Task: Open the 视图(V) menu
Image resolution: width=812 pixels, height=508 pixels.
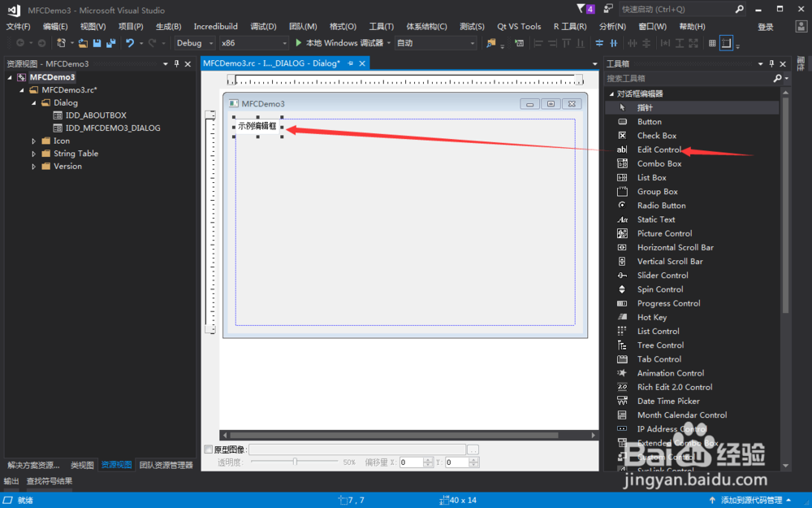Action: coord(93,27)
